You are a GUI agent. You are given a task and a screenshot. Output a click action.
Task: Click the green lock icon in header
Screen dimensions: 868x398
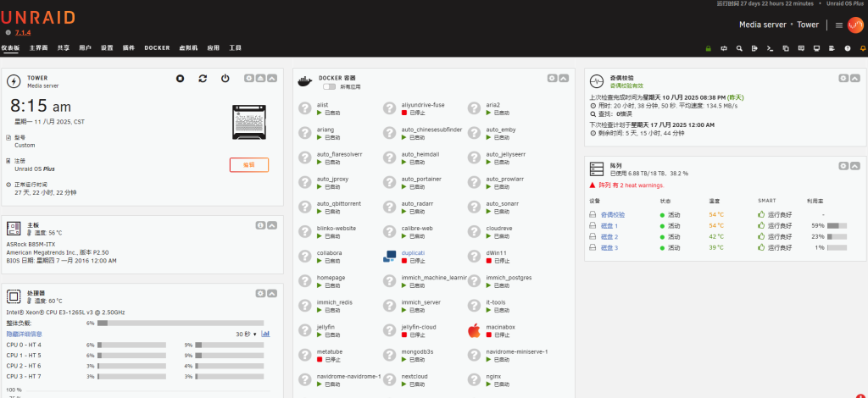point(708,48)
